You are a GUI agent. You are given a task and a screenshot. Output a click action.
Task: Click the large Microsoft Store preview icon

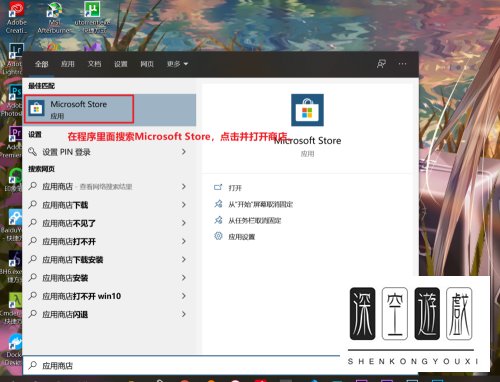(x=307, y=110)
